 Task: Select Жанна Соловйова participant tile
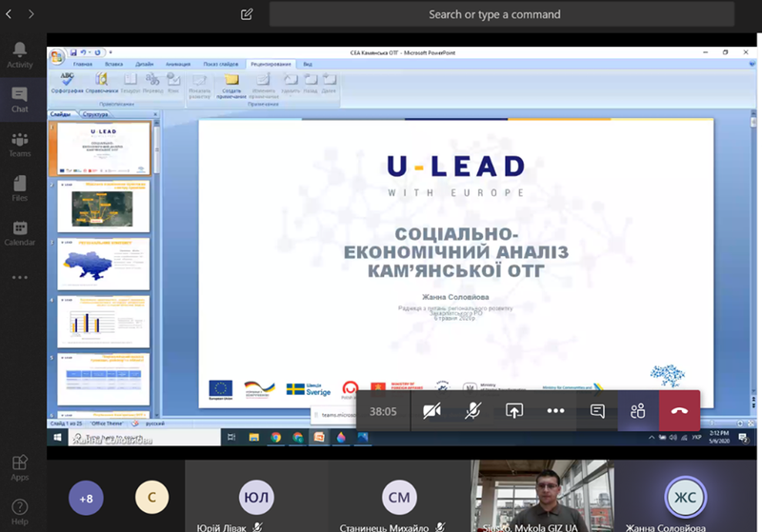pyautogui.click(x=685, y=496)
